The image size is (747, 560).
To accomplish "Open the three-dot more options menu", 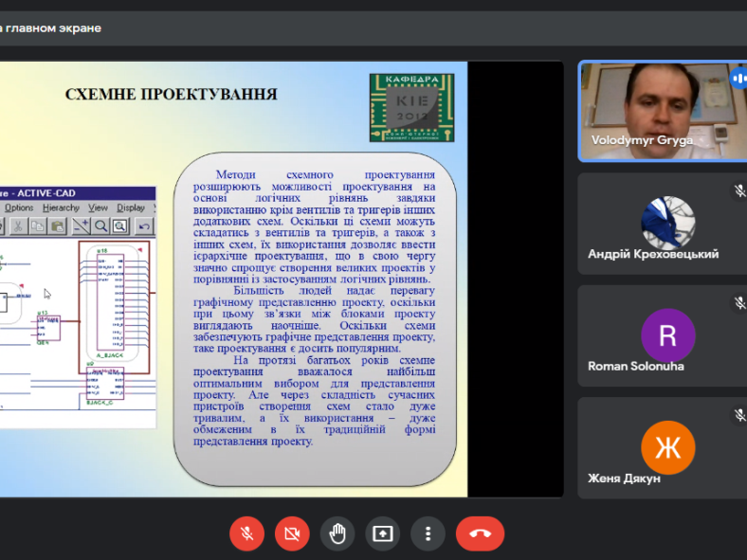I will [x=428, y=533].
